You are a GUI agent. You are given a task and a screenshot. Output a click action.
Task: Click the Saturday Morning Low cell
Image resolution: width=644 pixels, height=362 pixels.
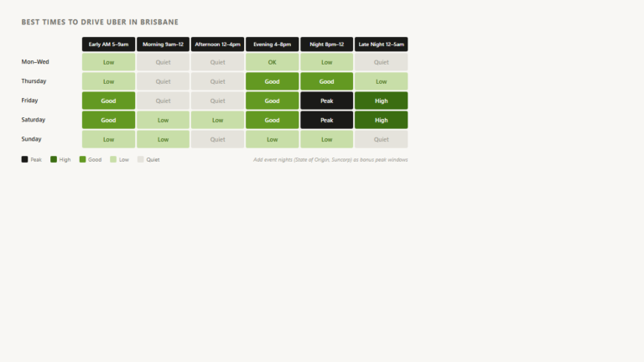pyautogui.click(x=163, y=120)
